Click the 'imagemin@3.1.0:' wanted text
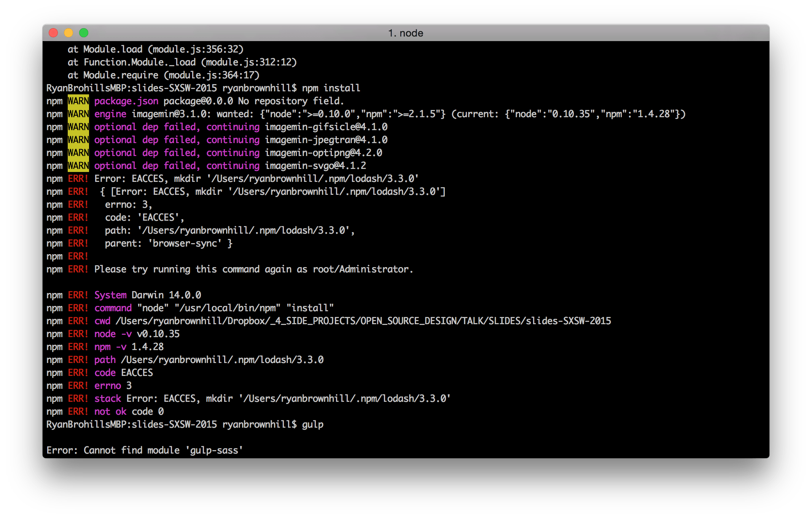The image size is (812, 519). 172,114
